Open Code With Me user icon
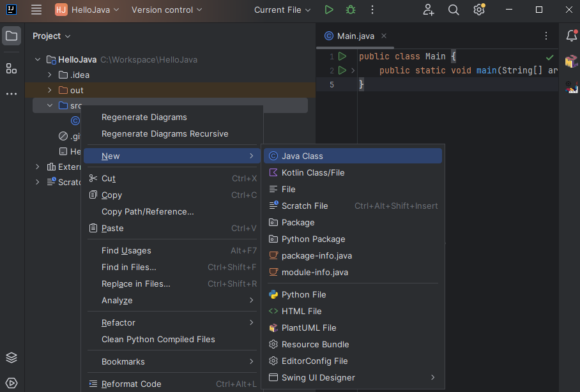The image size is (580, 392). 429,10
